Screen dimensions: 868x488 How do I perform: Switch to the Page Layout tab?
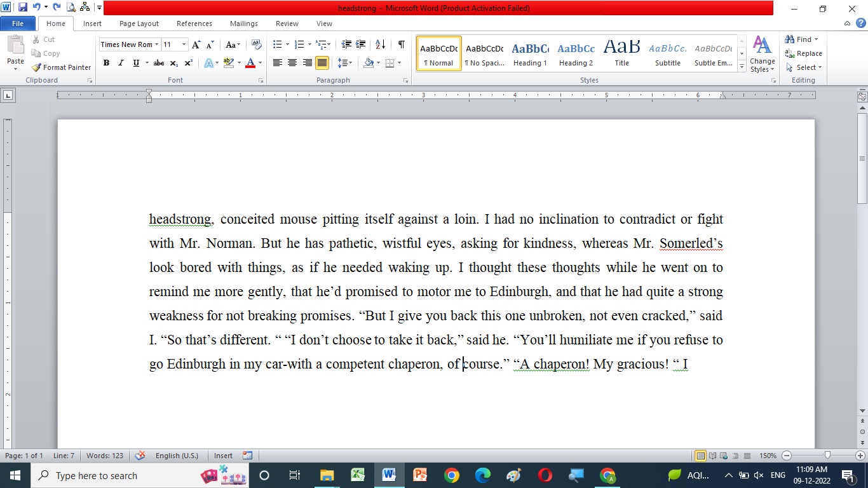(139, 24)
